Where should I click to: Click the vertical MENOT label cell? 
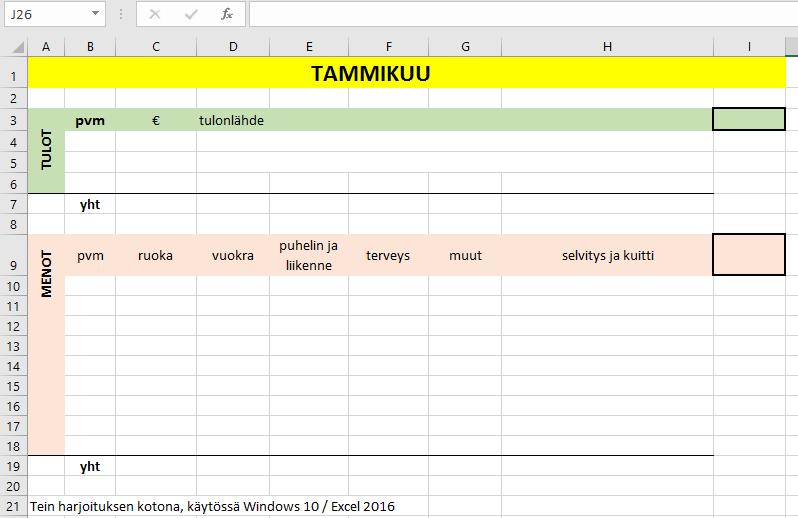pos(46,344)
